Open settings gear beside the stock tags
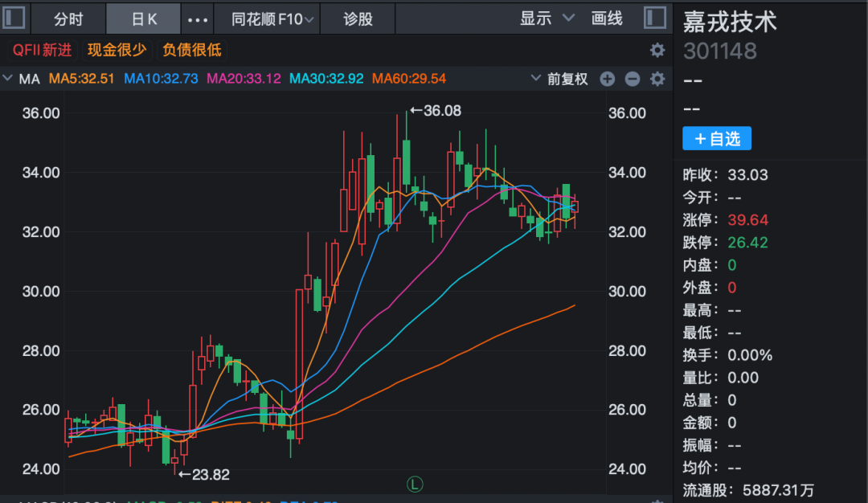Screen dimensions: 868x503 (657, 51)
